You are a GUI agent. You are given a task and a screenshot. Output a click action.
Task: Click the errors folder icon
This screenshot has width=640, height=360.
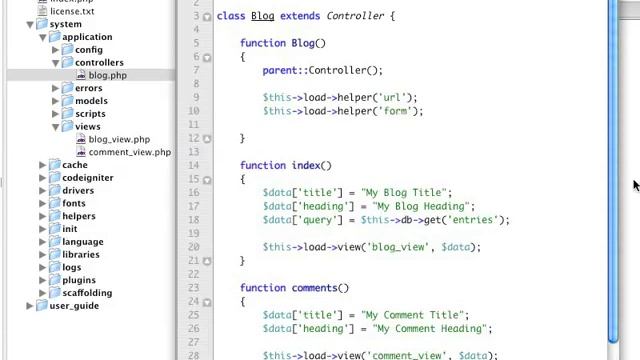[x=67, y=88]
